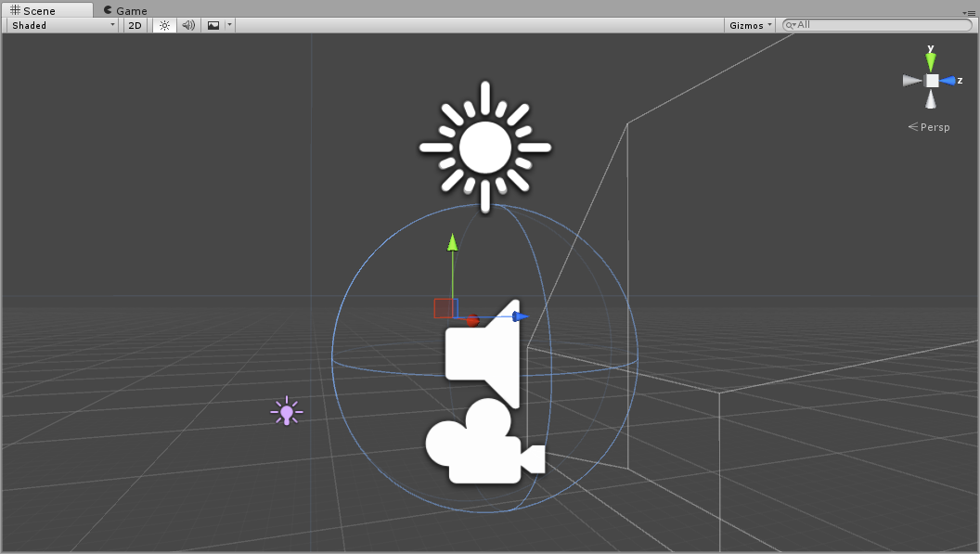Click the blue Z-axis cone on orientation gizmo
The height and width of the screenshot is (554, 980).
coord(948,81)
